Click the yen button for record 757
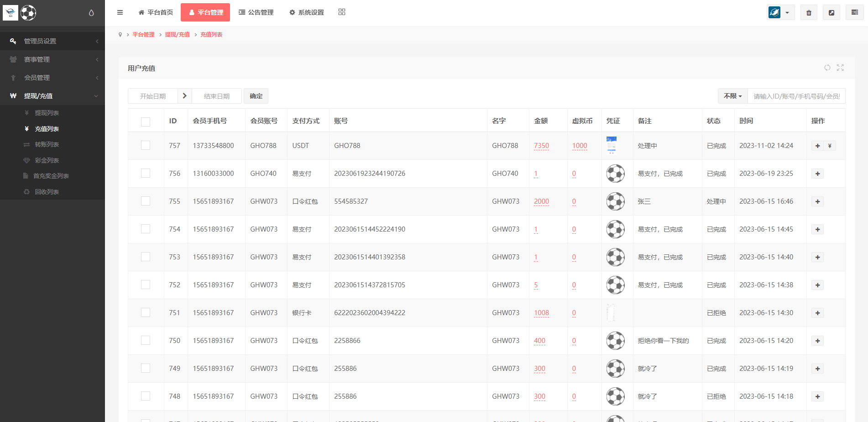Screen dimensions: 868x422 (830, 146)
